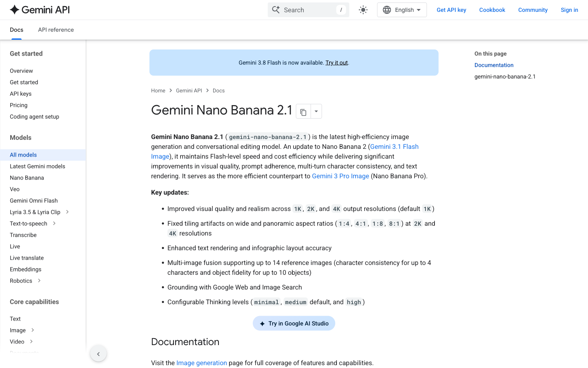Click the Docs breadcrumb
The width and height of the screenshot is (588, 368).
pyautogui.click(x=218, y=91)
